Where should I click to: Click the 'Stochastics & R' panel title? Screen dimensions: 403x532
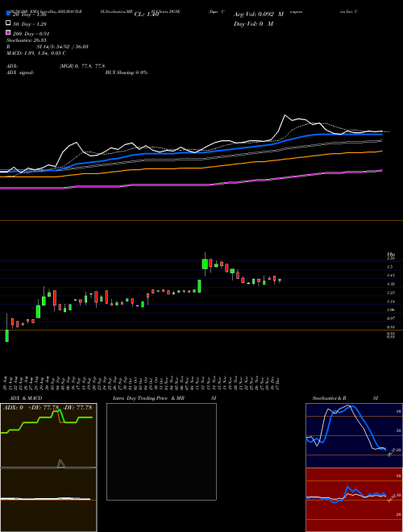point(330,398)
